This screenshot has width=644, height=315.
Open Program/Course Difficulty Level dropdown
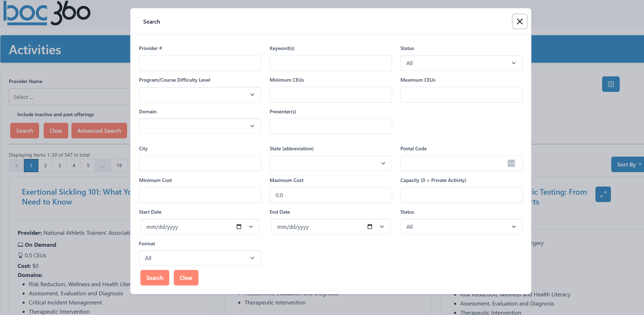200,95
